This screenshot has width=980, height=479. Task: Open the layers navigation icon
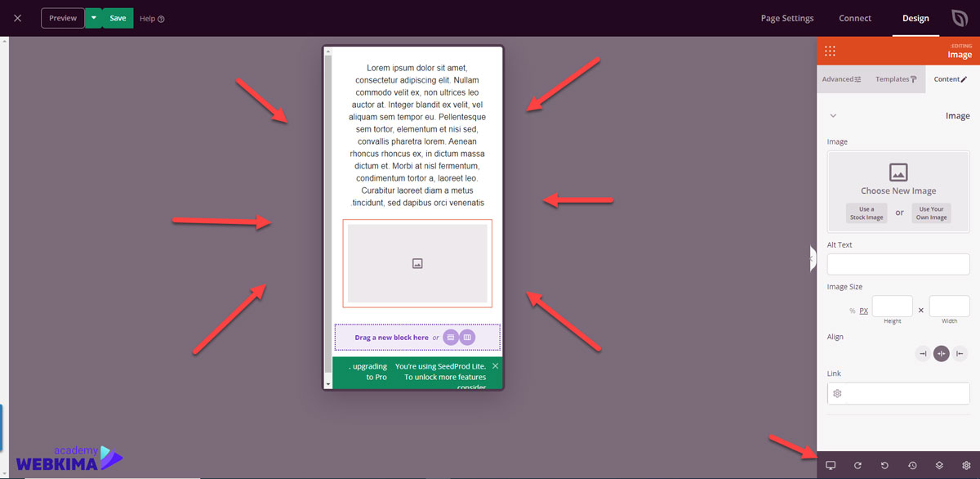[x=939, y=465]
